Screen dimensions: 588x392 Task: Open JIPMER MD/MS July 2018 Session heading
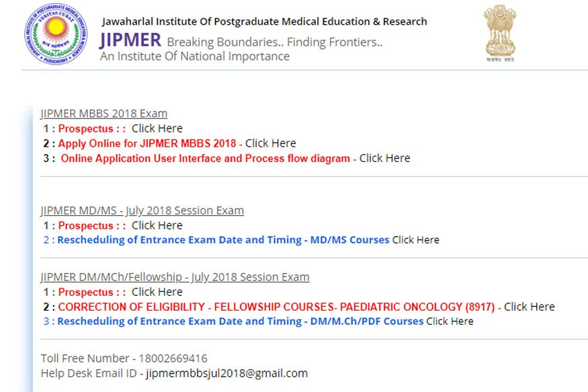coord(142,210)
